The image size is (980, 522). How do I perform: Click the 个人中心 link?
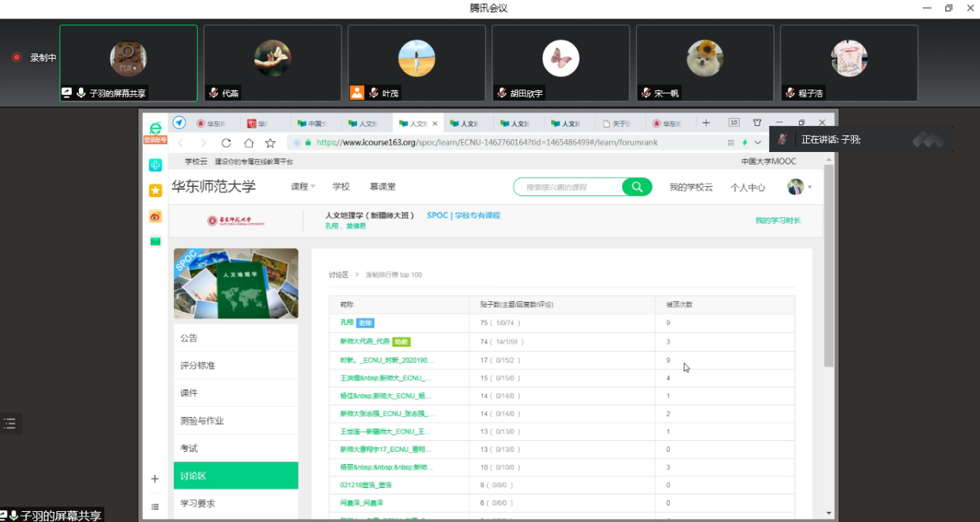tap(747, 187)
